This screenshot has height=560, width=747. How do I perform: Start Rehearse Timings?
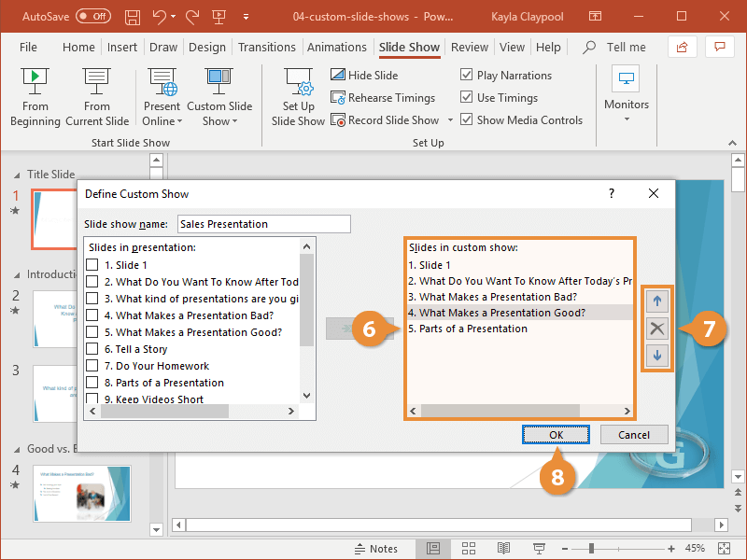click(x=383, y=98)
